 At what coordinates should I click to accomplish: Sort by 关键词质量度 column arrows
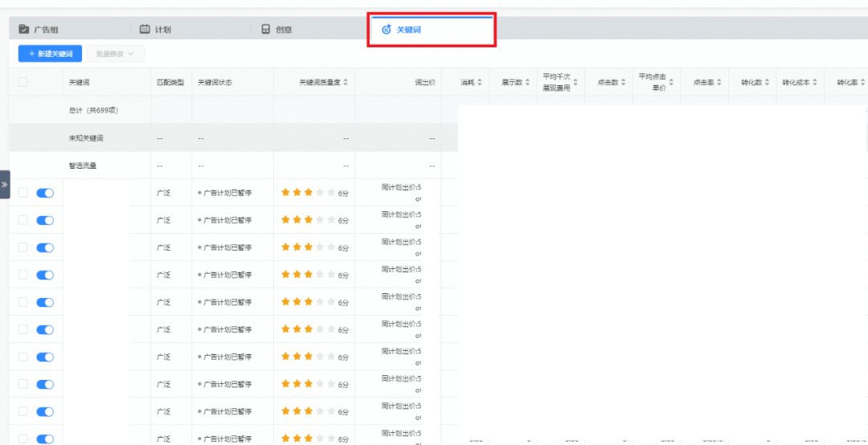click(346, 83)
